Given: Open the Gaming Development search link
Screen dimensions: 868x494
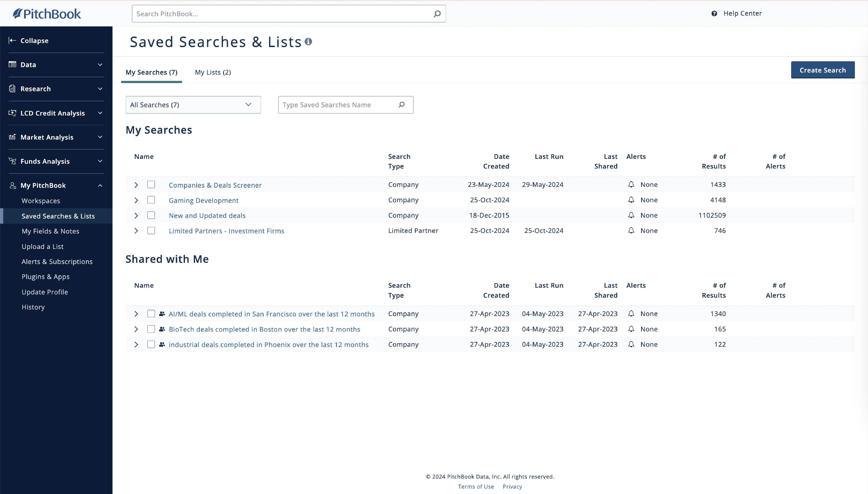Looking at the screenshot, I should coord(204,200).
